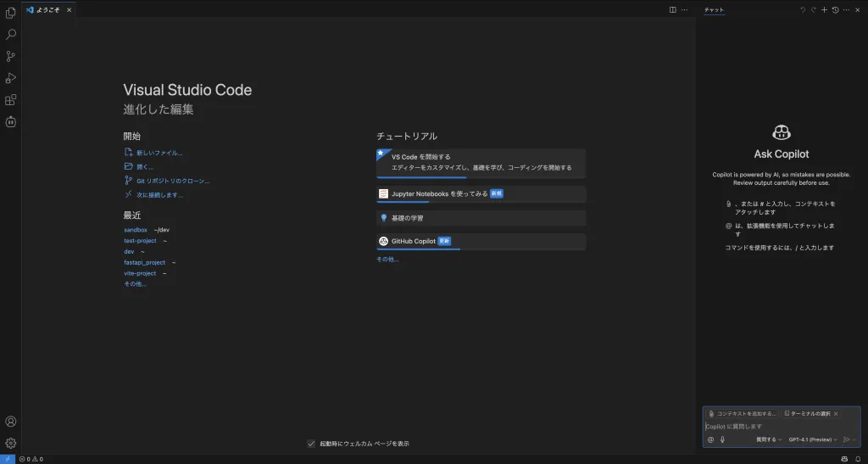This screenshot has height=464, width=868.
Task: Open the Accounts menu icon
Action: pyautogui.click(x=10, y=422)
